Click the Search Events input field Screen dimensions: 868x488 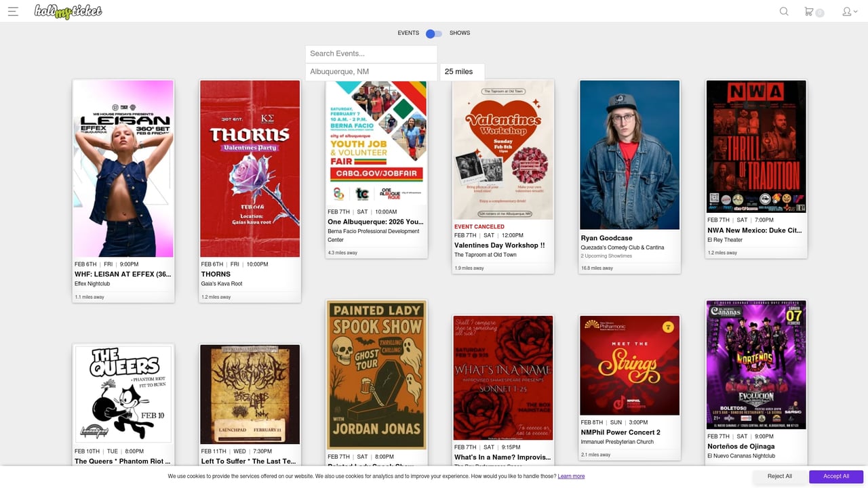(371, 54)
